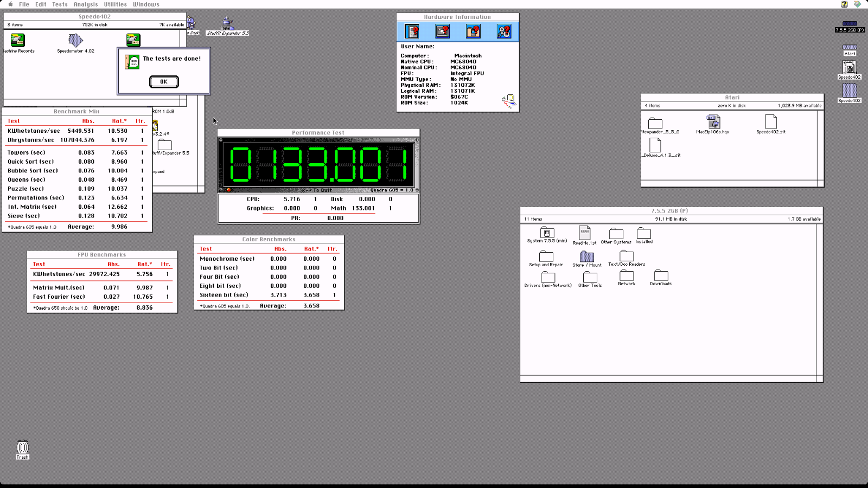
Task: Click the Benchmark Mix window title bar
Action: click(x=77, y=111)
